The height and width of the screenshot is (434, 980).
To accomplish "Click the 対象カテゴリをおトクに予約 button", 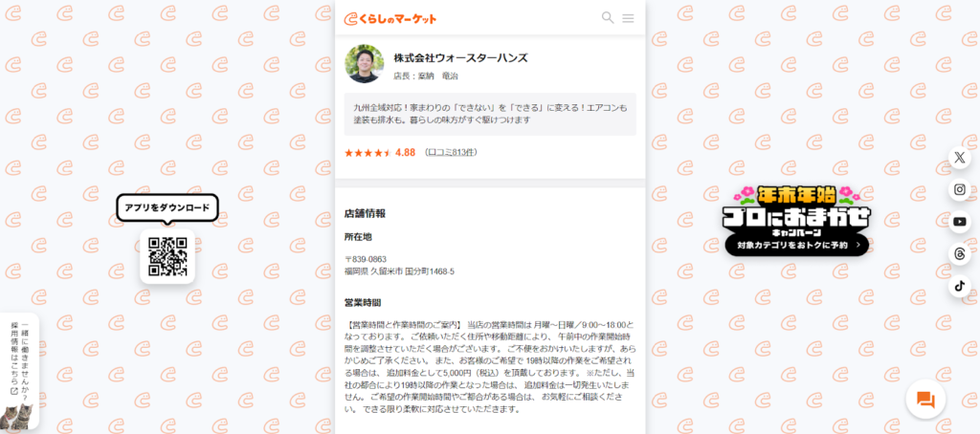I will point(797,246).
